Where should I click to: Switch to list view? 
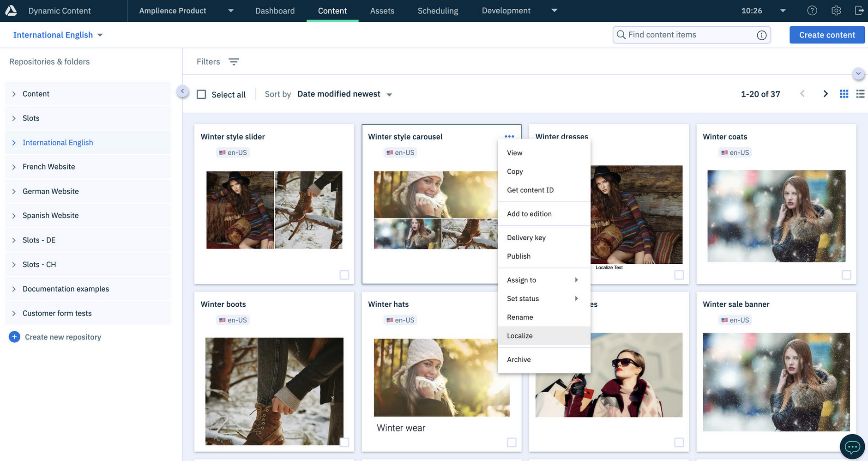coord(860,94)
